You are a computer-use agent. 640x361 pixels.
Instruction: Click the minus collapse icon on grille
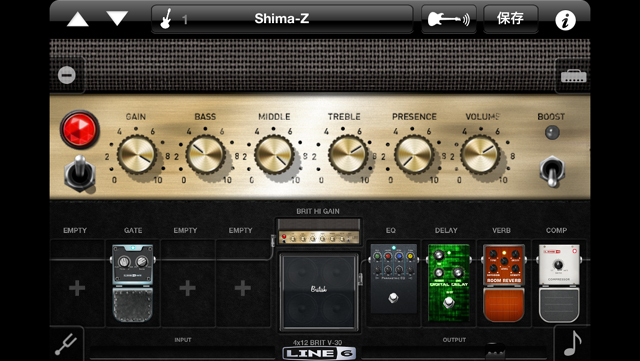[x=67, y=75]
